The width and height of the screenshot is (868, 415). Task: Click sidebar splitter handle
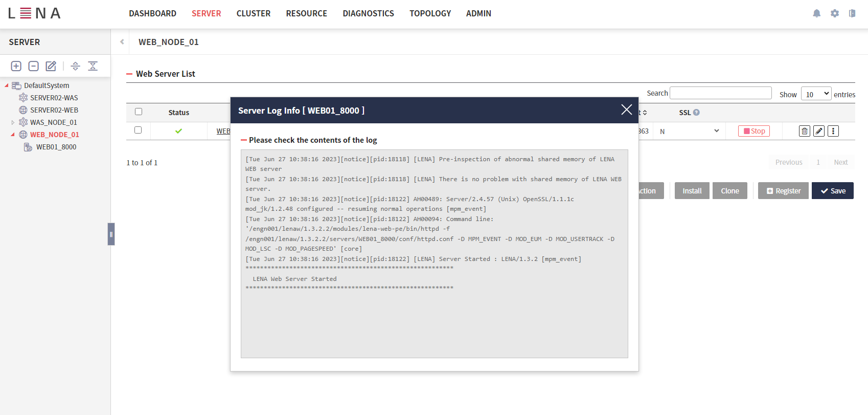pos(111,234)
